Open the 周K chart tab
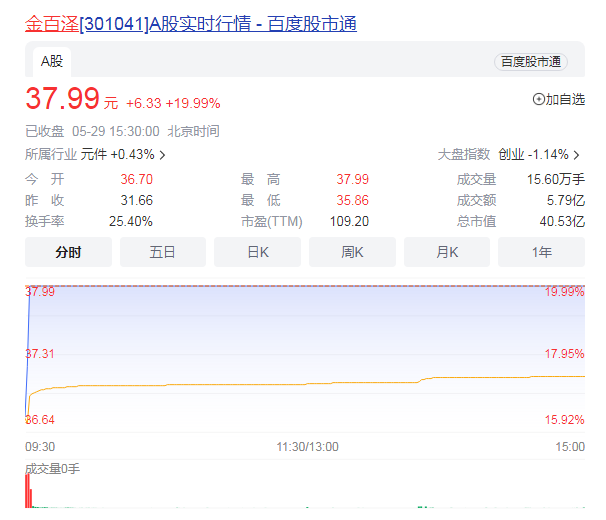 [352, 252]
